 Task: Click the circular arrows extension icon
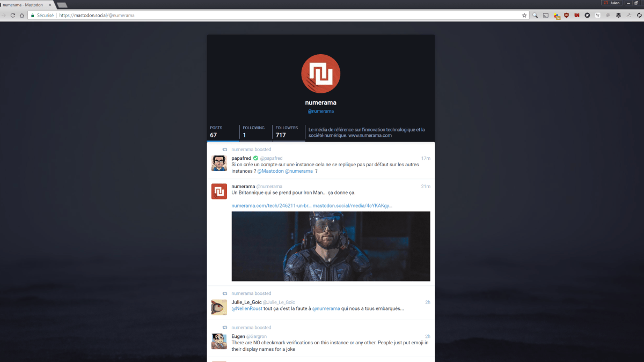click(x=639, y=16)
